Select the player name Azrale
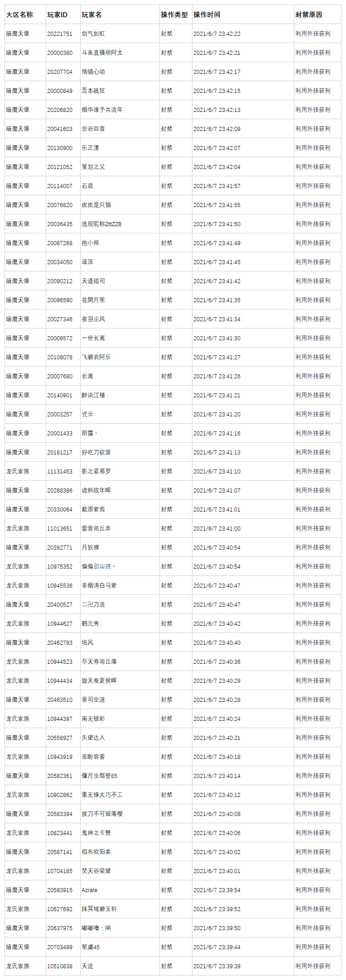This screenshot has height=980, width=346. click(89, 890)
